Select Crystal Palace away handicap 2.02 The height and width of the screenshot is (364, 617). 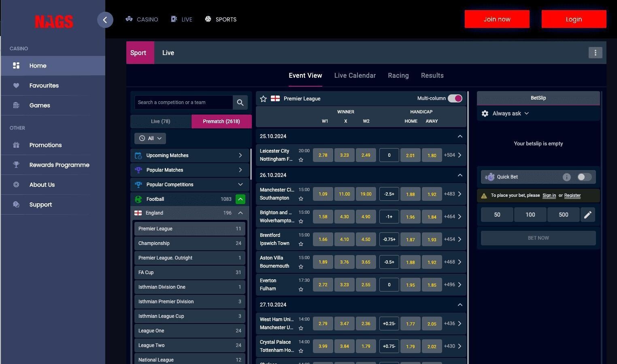[x=432, y=346]
